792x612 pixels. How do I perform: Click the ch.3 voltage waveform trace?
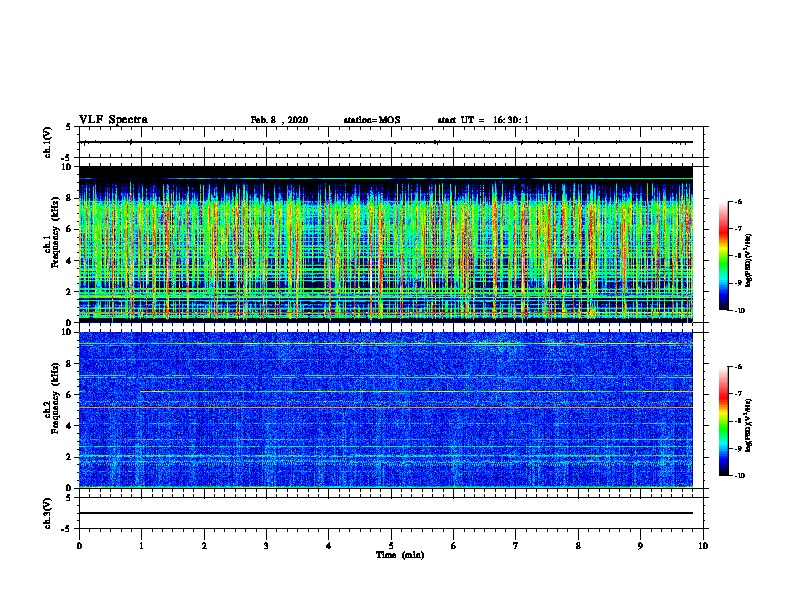pyautogui.click(x=386, y=513)
